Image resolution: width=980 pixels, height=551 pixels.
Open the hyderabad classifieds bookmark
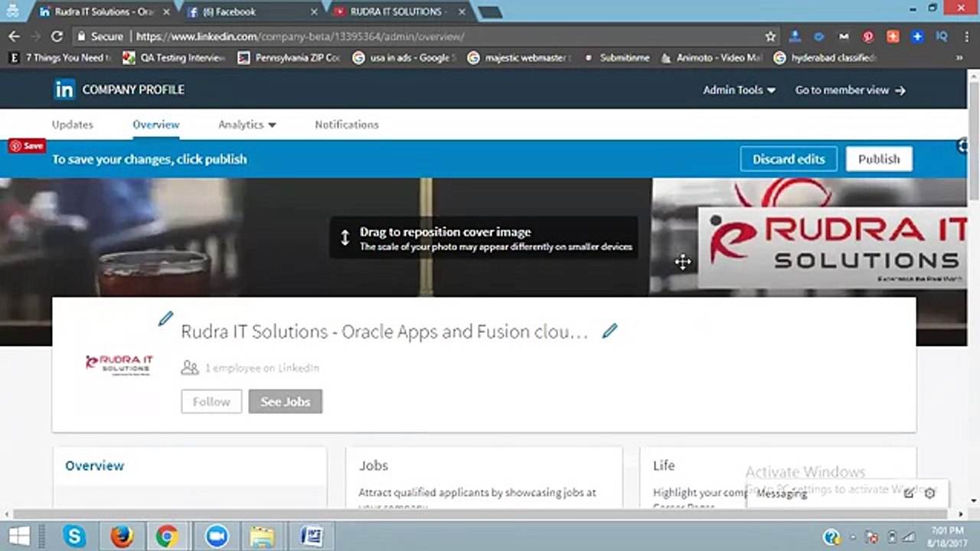pos(825,57)
